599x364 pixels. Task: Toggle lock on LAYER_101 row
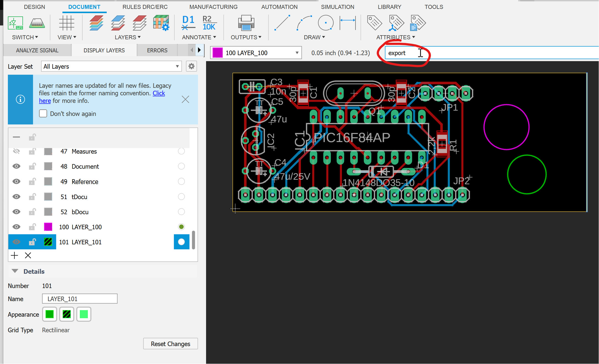(x=32, y=242)
